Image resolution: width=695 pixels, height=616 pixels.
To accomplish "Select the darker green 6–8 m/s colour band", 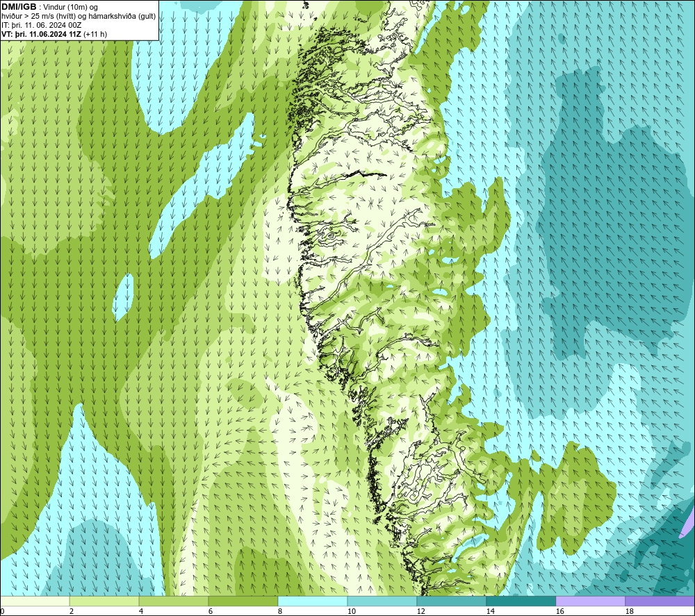I will (243, 601).
